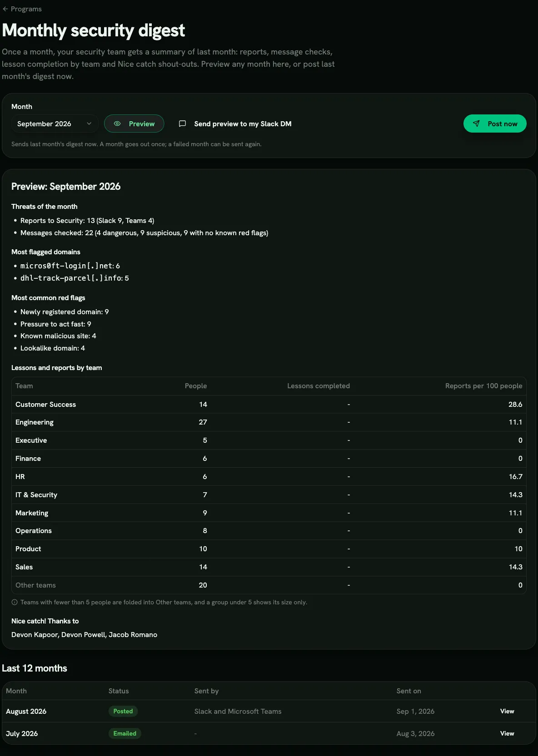Send preview to my Slack DM
The height and width of the screenshot is (756, 538).
coord(235,124)
